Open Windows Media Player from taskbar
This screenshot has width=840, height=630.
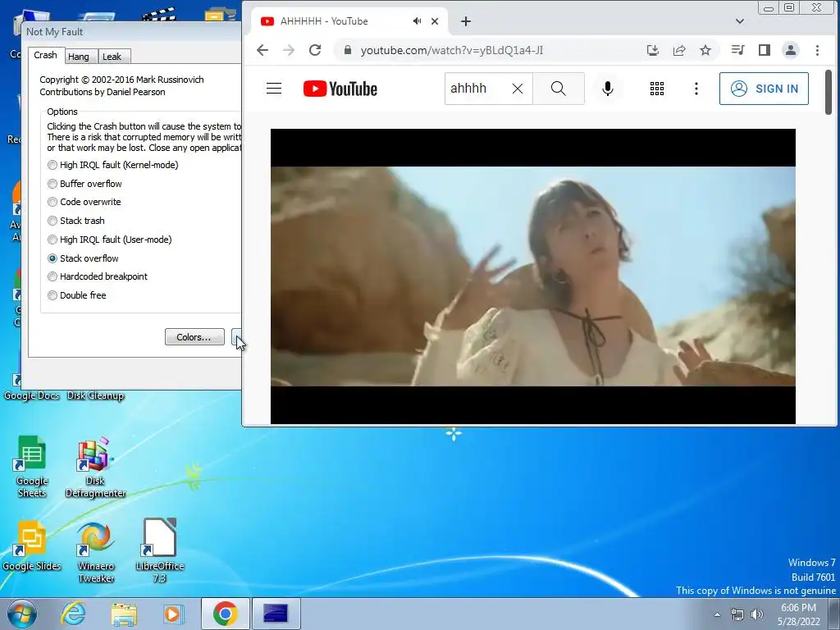(x=173, y=614)
